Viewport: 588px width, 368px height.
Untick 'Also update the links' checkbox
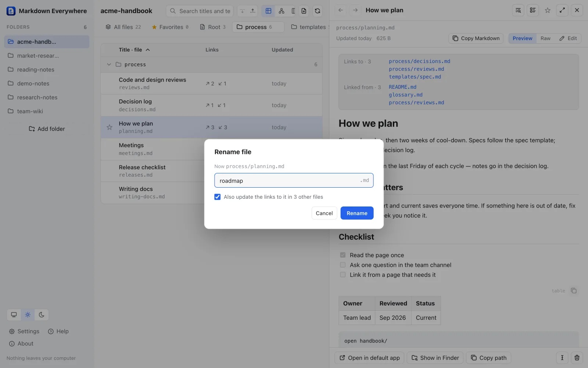218,197
